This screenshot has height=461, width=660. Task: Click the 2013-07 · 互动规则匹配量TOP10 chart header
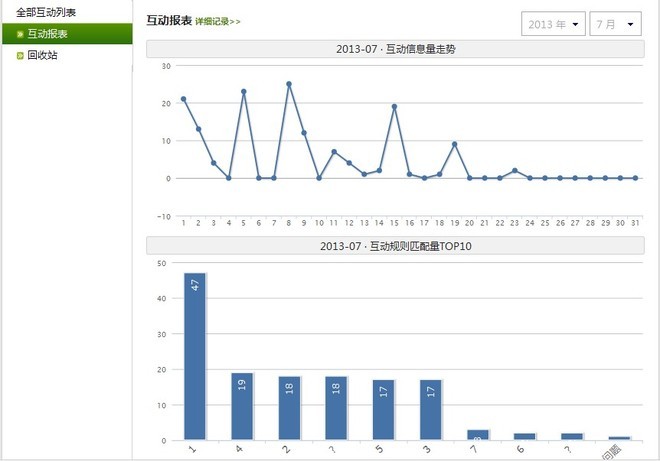point(395,246)
